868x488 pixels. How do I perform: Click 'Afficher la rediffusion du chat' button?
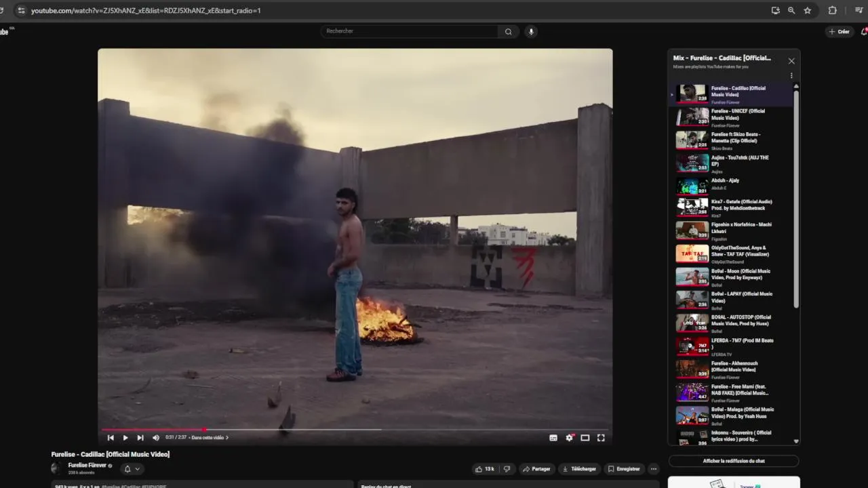pyautogui.click(x=734, y=461)
